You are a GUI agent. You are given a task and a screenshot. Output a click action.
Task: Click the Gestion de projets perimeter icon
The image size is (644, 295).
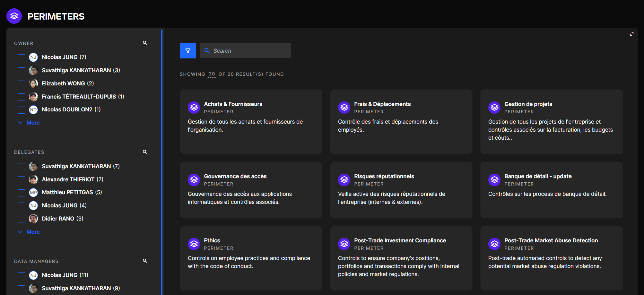click(x=494, y=108)
